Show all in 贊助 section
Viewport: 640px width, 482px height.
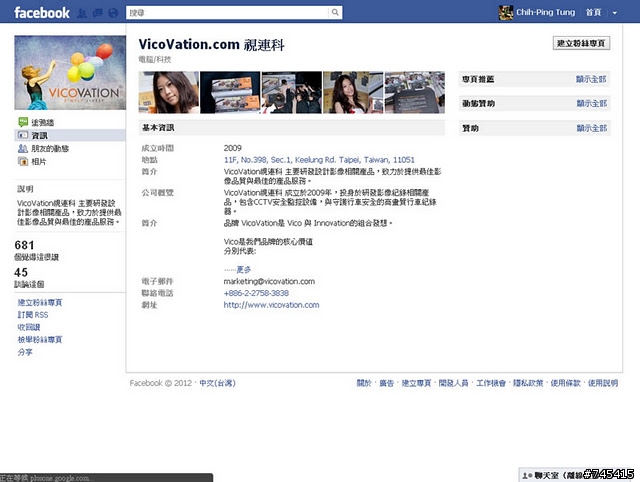coord(591,128)
